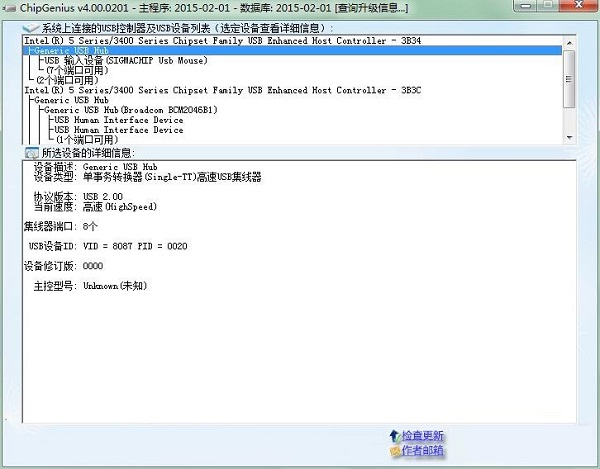Select the second USB Human Interface Device

tap(118, 130)
